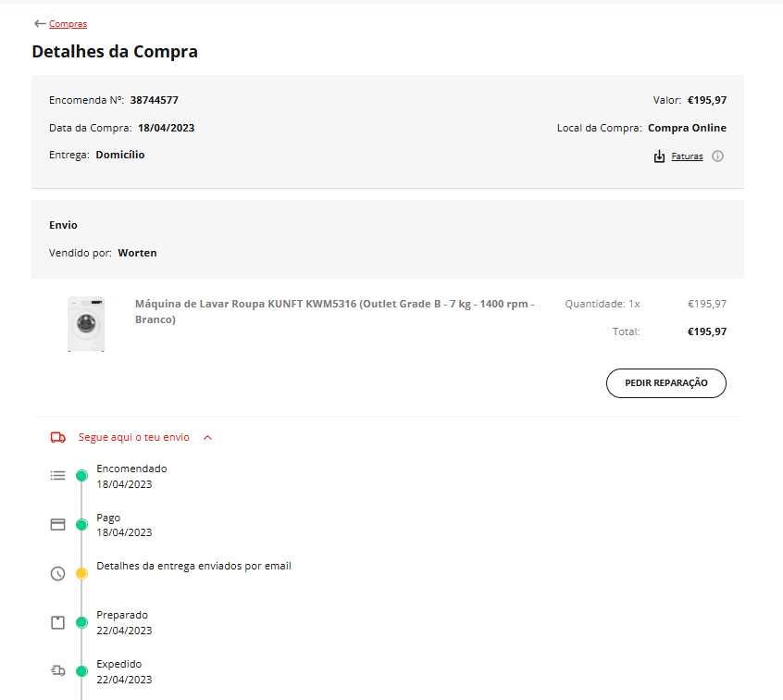Viewport: 783px width, 700px height.
Task: Open the KUNFT KWM5316 product title
Action: tap(334, 311)
